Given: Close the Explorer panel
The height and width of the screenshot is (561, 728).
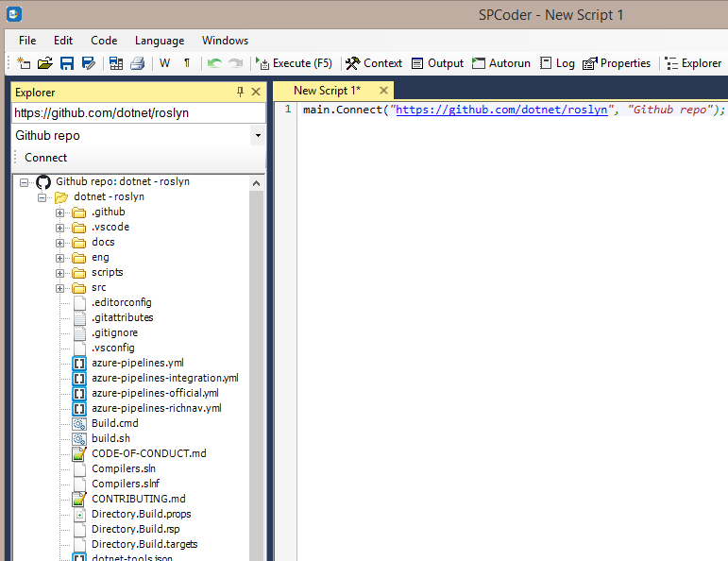Looking at the screenshot, I should click(255, 92).
